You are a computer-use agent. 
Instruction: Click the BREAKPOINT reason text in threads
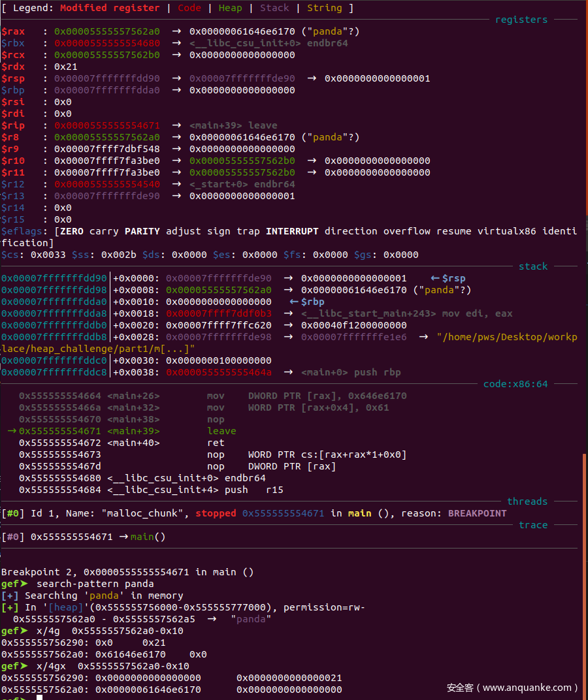tap(477, 513)
